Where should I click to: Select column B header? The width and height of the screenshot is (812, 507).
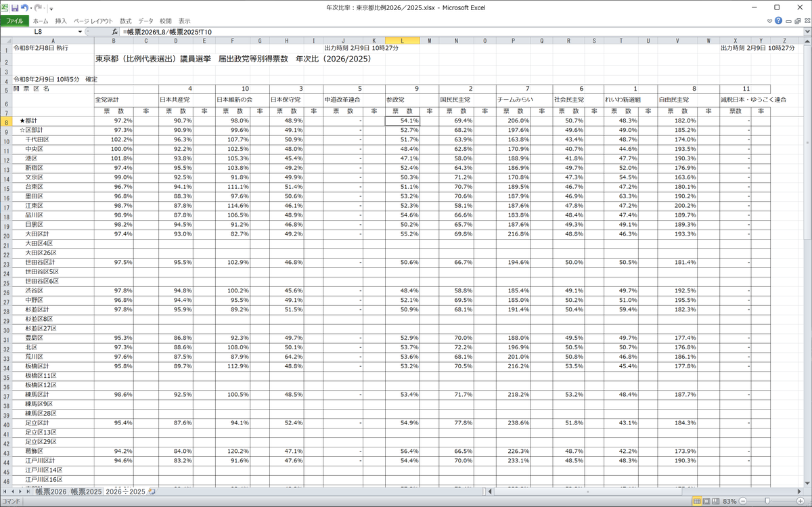[113, 41]
